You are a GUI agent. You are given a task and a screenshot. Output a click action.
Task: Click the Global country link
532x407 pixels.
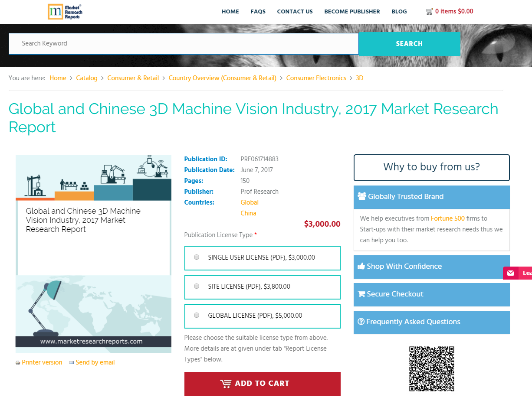point(250,202)
